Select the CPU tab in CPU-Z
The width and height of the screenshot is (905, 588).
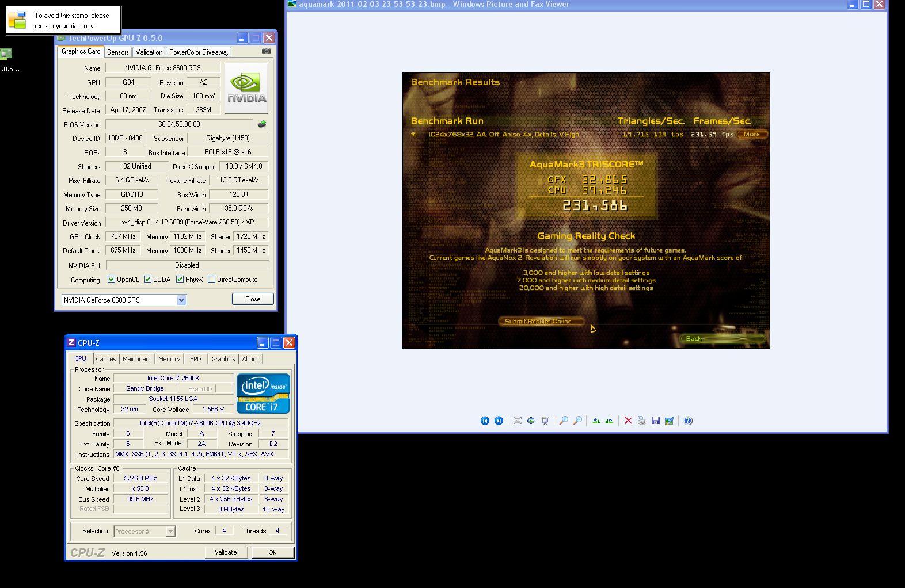81,358
